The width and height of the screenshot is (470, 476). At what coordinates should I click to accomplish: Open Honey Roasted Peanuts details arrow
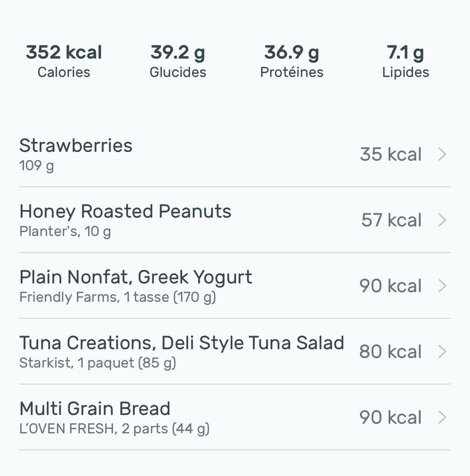442,220
